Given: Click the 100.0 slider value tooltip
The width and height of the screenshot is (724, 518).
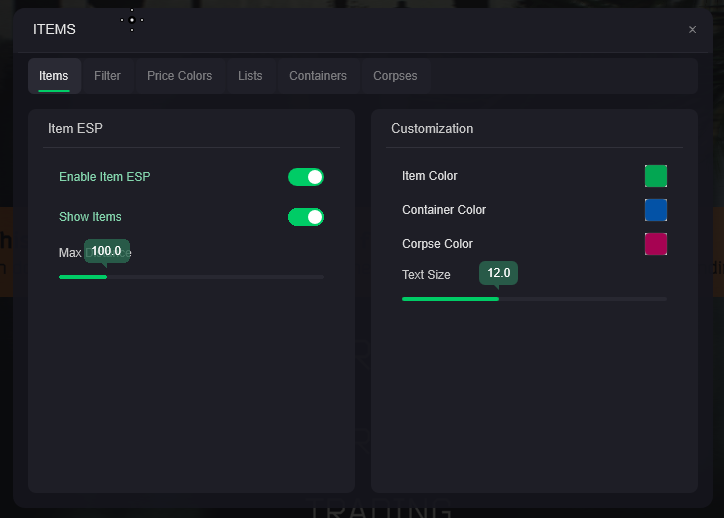Looking at the screenshot, I should click(106, 251).
